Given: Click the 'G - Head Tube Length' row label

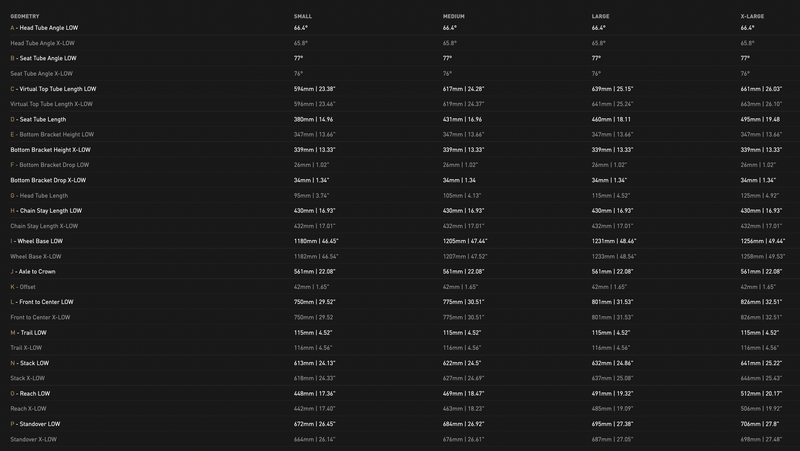Looking at the screenshot, I should point(39,195).
